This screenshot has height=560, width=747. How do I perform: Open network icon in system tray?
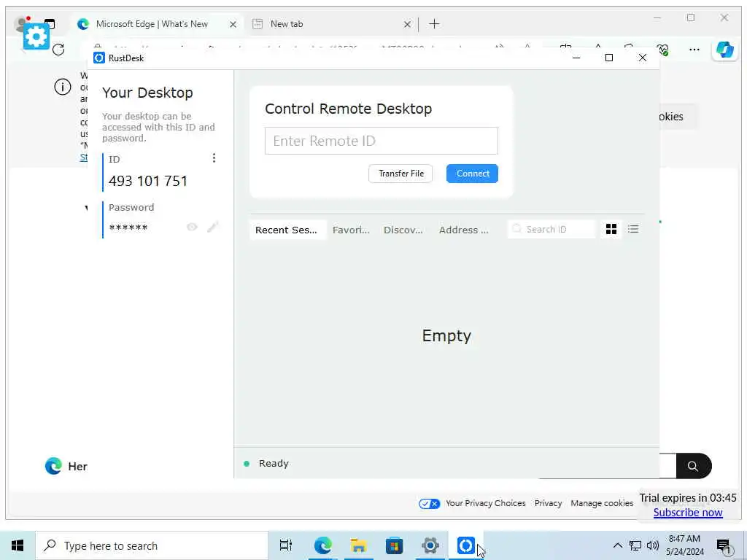point(635,545)
